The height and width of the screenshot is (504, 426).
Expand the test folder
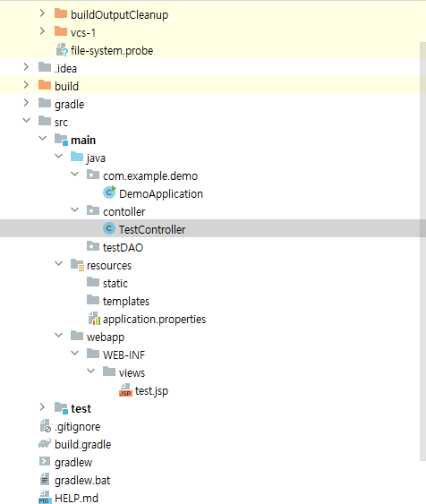pos(42,407)
